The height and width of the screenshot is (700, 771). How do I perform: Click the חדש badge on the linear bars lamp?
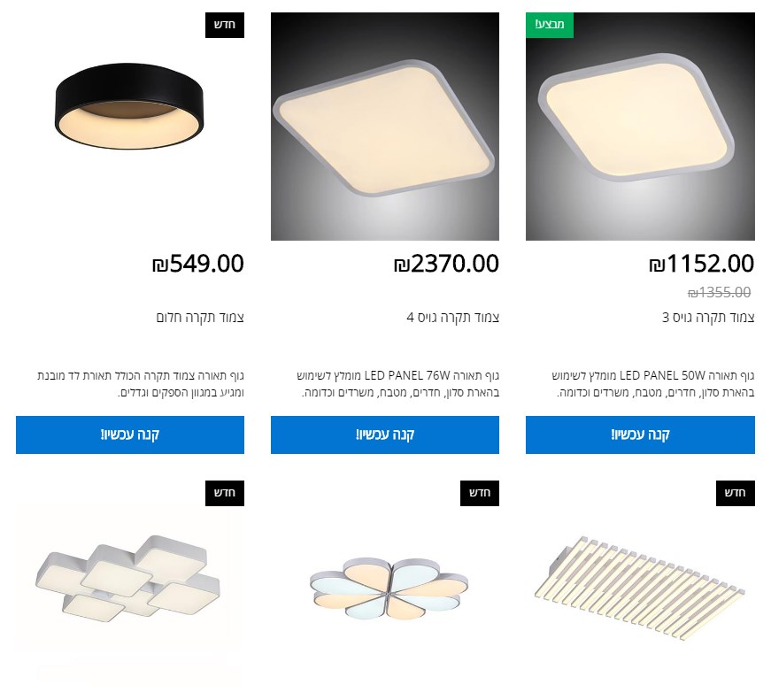click(735, 493)
